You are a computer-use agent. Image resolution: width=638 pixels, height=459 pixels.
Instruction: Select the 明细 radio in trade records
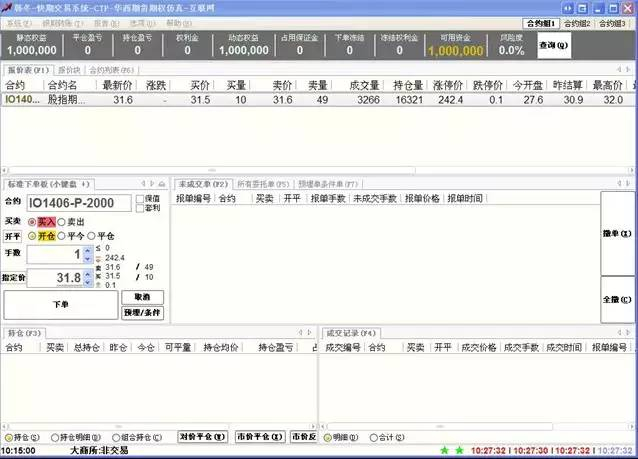click(x=328, y=437)
